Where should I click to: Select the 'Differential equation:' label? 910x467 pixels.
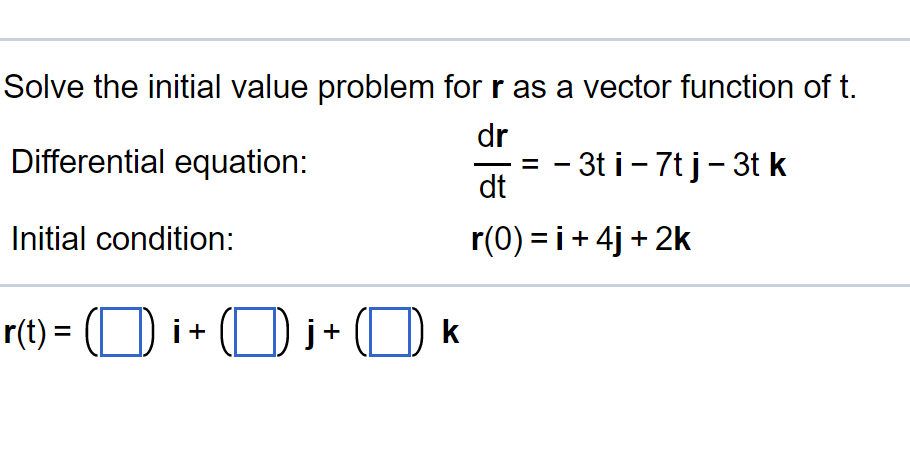158,161
